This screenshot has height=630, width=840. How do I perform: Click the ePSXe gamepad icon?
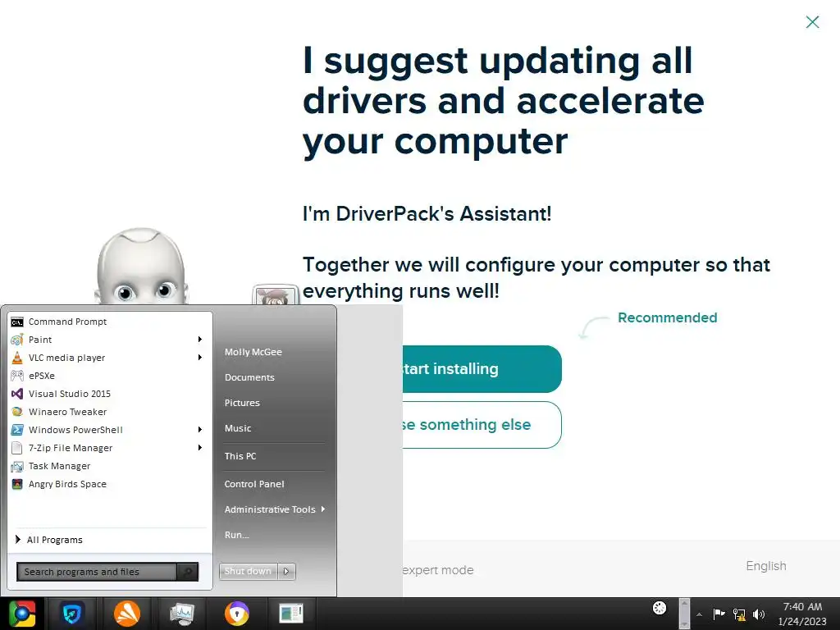17,376
